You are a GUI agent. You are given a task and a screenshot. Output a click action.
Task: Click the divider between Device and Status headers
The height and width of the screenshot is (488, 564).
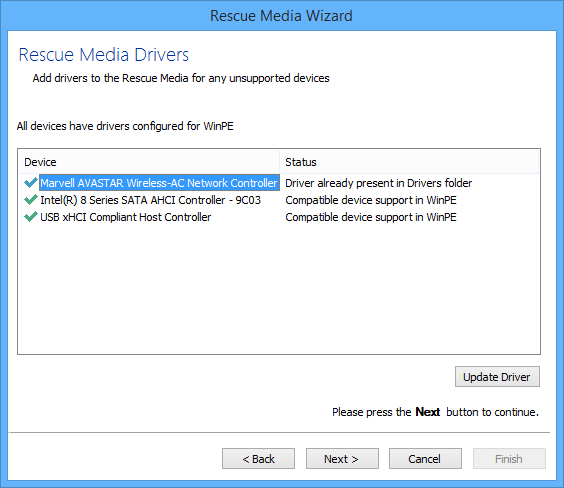pos(280,162)
